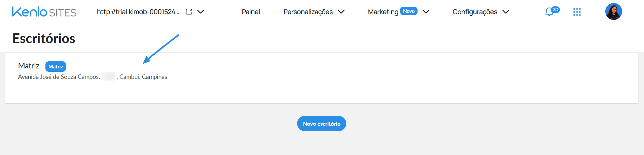The height and width of the screenshot is (155, 644).
Task: Click the trial.kimob site URL text
Action: point(138,12)
